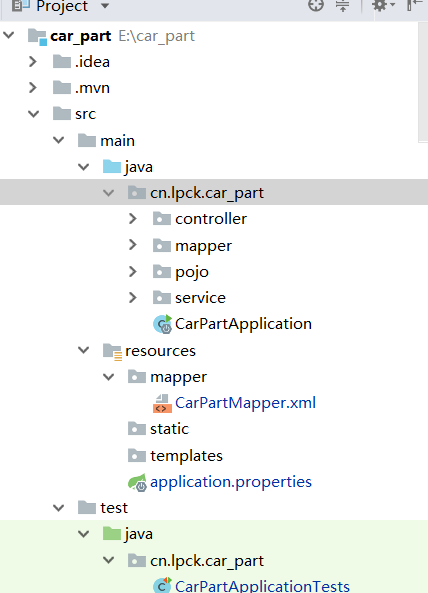Click the application.properties Spring leaf icon
This screenshot has width=428, height=593.
click(x=137, y=482)
